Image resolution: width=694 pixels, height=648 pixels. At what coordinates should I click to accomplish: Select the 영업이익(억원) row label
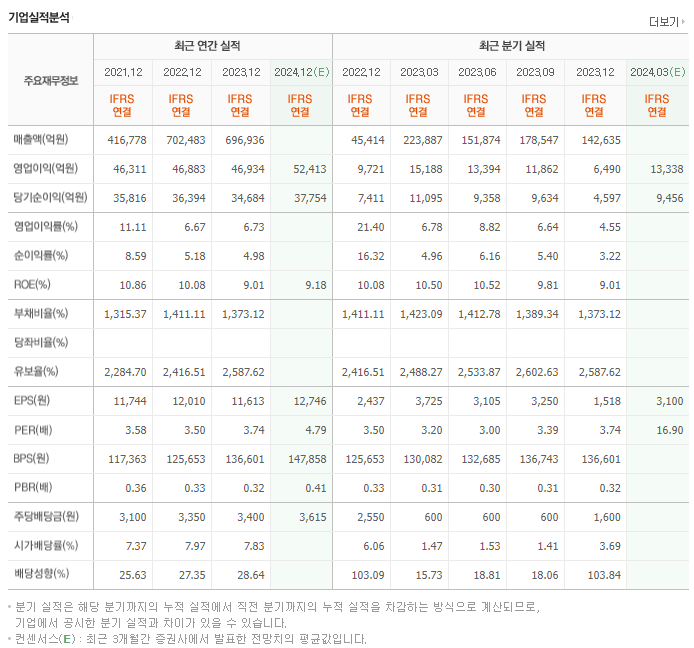pos(46,168)
